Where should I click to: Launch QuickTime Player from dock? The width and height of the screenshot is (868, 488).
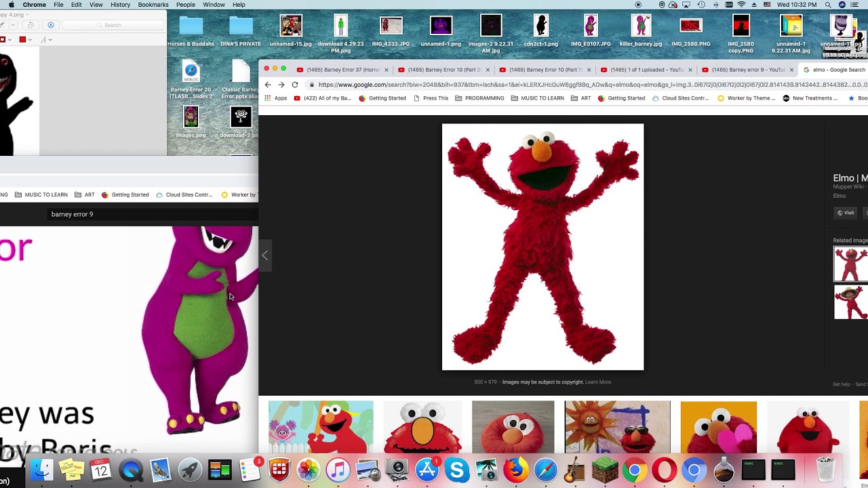131,470
